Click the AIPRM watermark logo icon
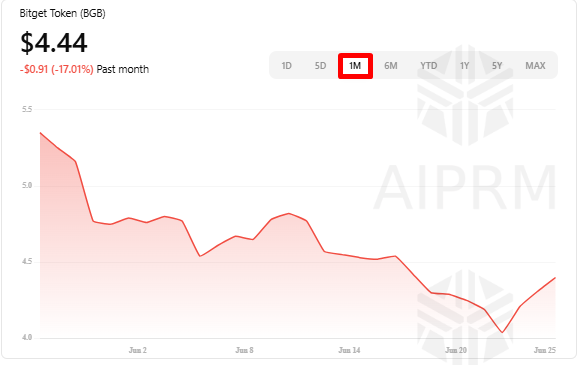This screenshot has height=365, width=585. (465, 95)
